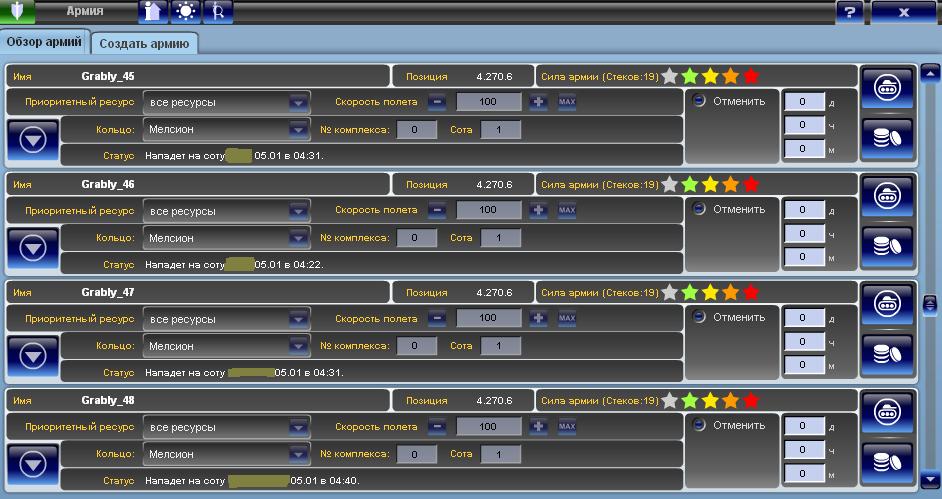
Task: Click the red star for Grably_45
Action: tap(751, 76)
